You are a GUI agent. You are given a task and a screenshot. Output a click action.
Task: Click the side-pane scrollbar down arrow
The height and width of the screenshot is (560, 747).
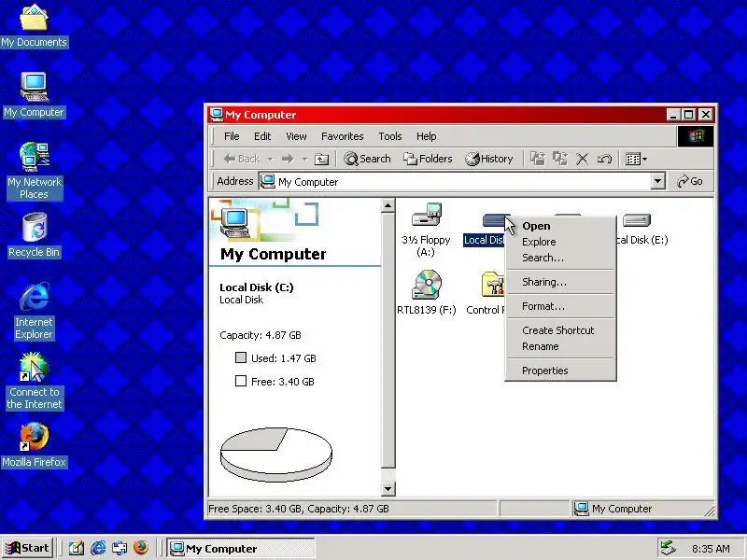point(388,488)
